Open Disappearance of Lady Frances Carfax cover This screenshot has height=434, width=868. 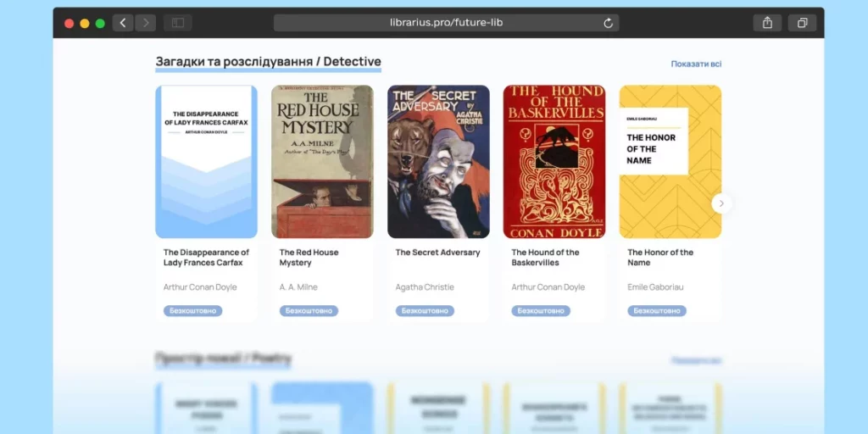[206, 161]
